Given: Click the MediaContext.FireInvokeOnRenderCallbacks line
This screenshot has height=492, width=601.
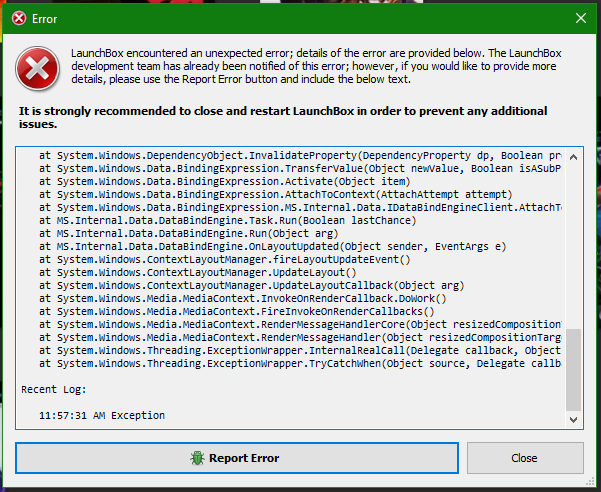Looking at the screenshot, I should click(236, 312).
